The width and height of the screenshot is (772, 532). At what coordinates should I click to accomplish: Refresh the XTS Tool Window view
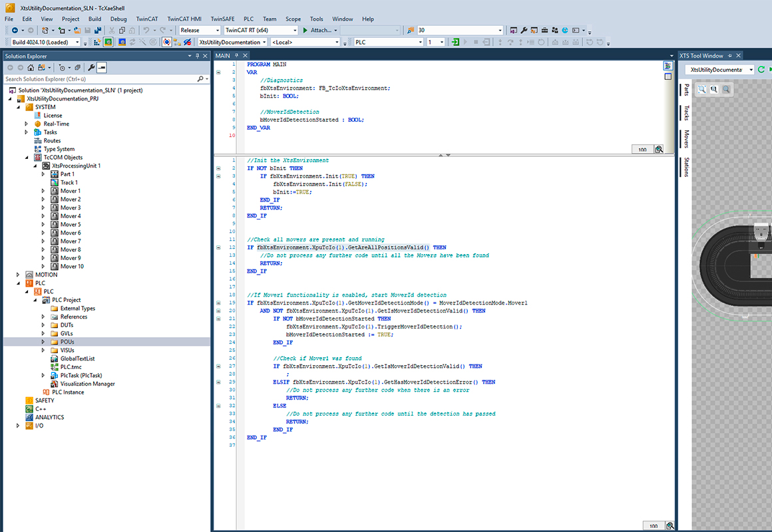(x=761, y=69)
